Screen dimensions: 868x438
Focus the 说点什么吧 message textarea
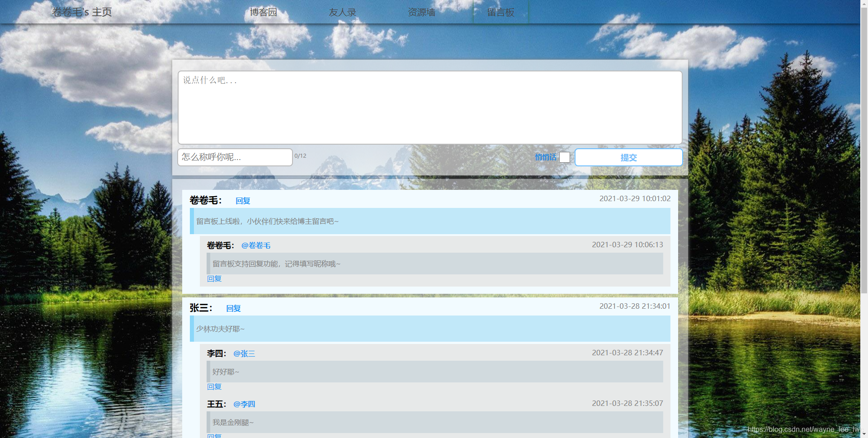point(430,108)
